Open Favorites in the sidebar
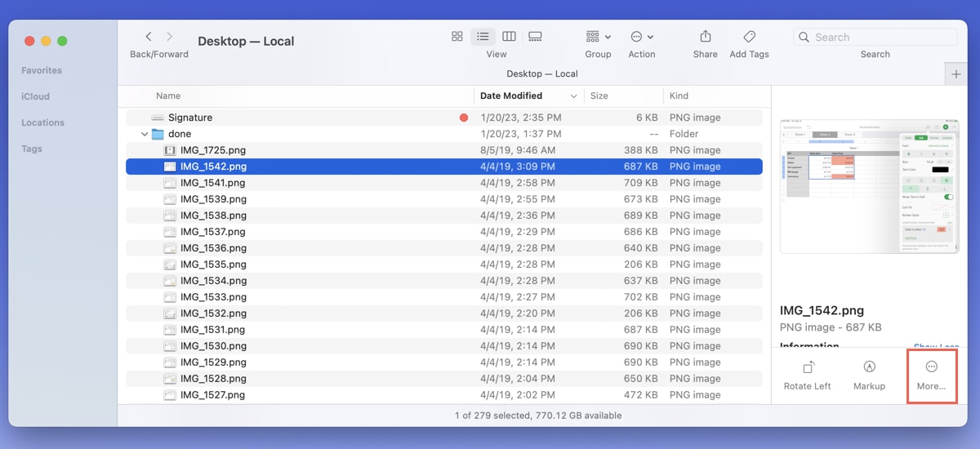The height and width of the screenshot is (449, 980). click(42, 70)
